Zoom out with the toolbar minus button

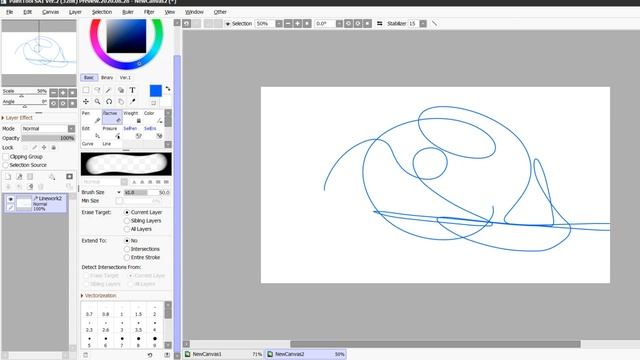[288, 24]
